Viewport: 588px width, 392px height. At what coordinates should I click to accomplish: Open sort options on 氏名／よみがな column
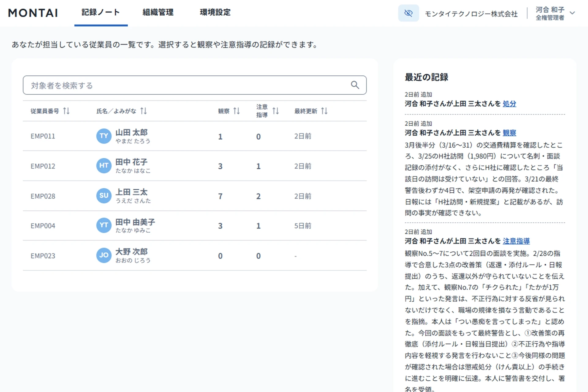click(144, 111)
